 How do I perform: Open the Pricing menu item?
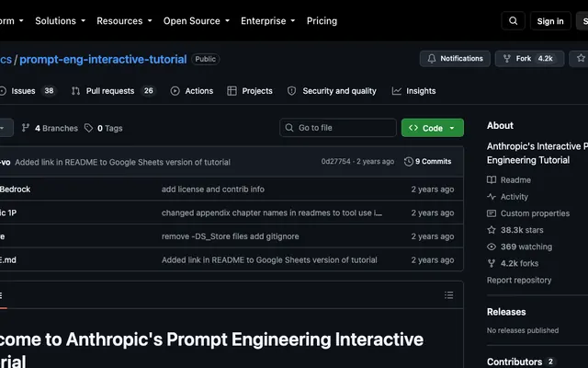[x=322, y=21]
